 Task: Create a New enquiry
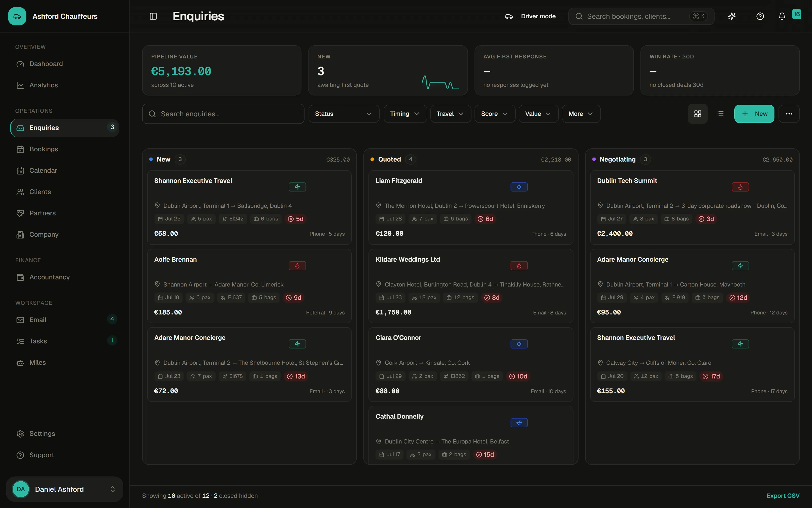click(x=754, y=114)
